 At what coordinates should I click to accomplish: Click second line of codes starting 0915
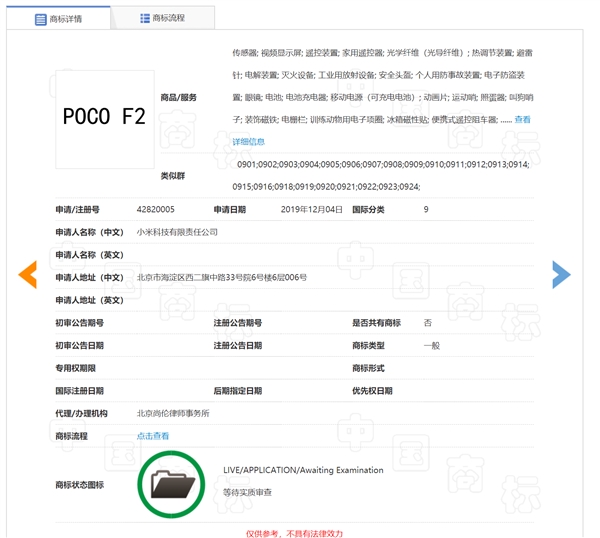click(326, 187)
